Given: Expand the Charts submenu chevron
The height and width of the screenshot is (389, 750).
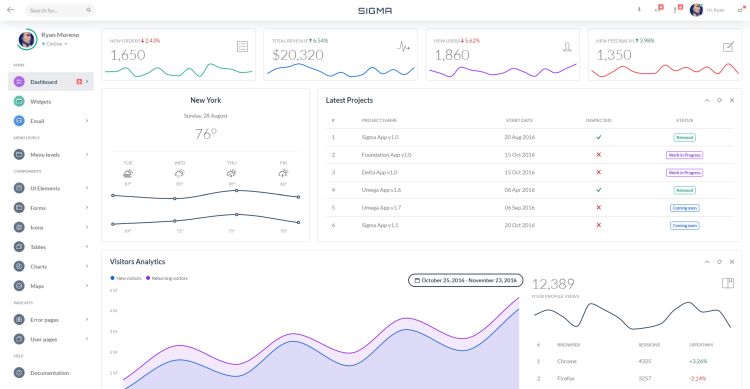Looking at the screenshot, I should tap(87, 266).
